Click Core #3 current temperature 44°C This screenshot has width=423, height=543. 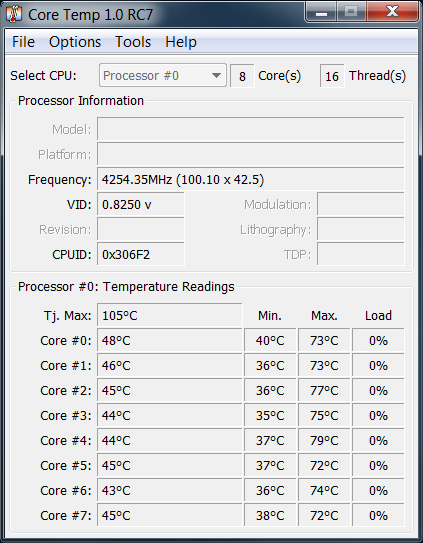point(170,415)
